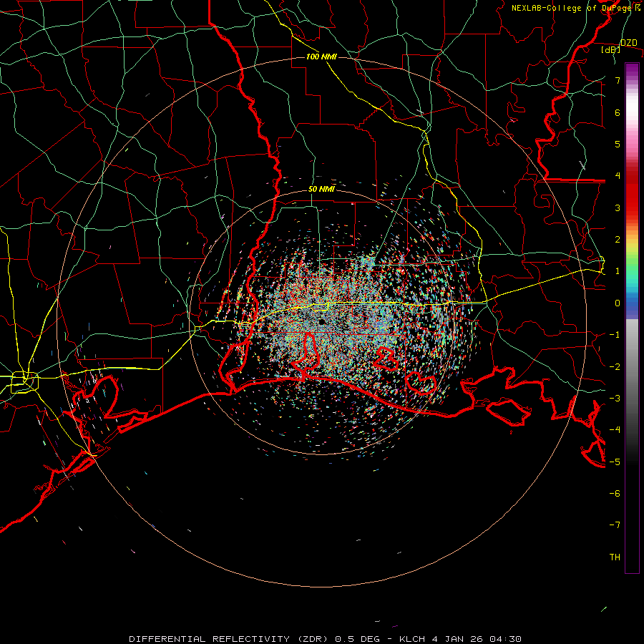Viewport: 644px width, 644px height.
Task: Click the radar site center dot
Action: pyautogui.click(x=321, y=321)
